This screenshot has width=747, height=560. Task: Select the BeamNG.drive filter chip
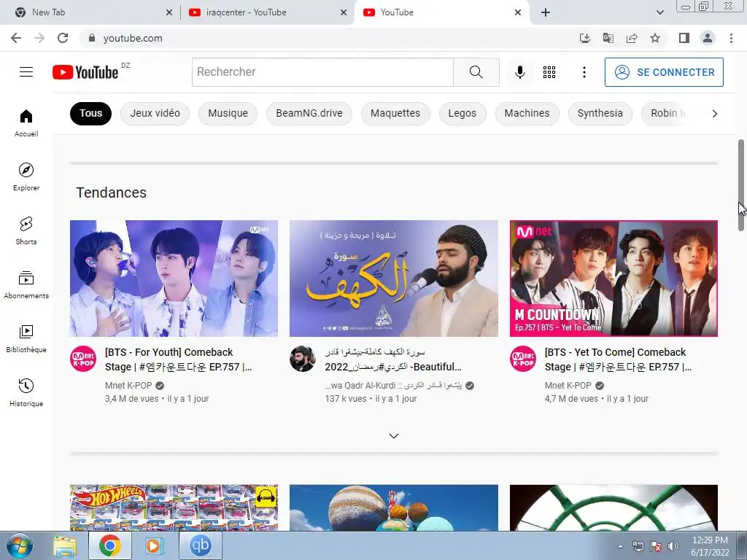pyautogui.click(x=309, y=113)
